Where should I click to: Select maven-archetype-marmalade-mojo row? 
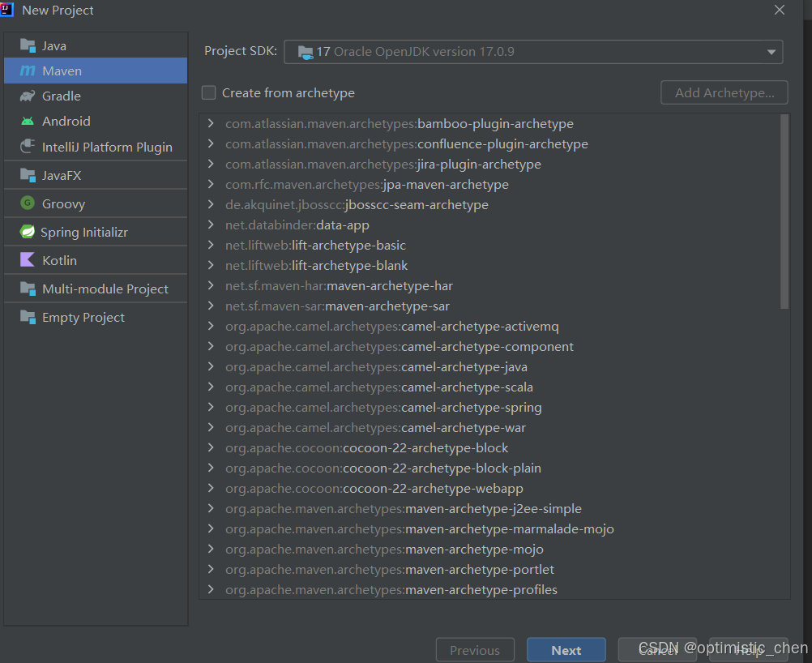[489, 528]
